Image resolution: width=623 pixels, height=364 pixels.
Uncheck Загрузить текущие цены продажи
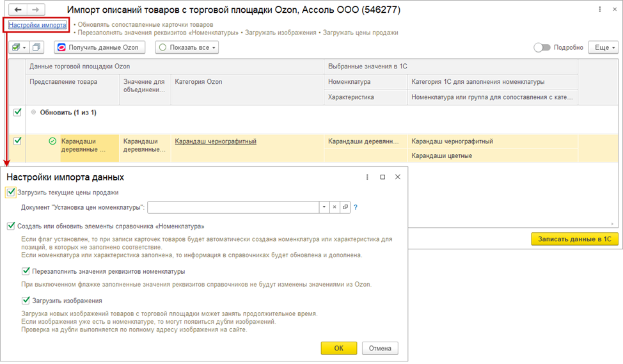click(11, 192)
